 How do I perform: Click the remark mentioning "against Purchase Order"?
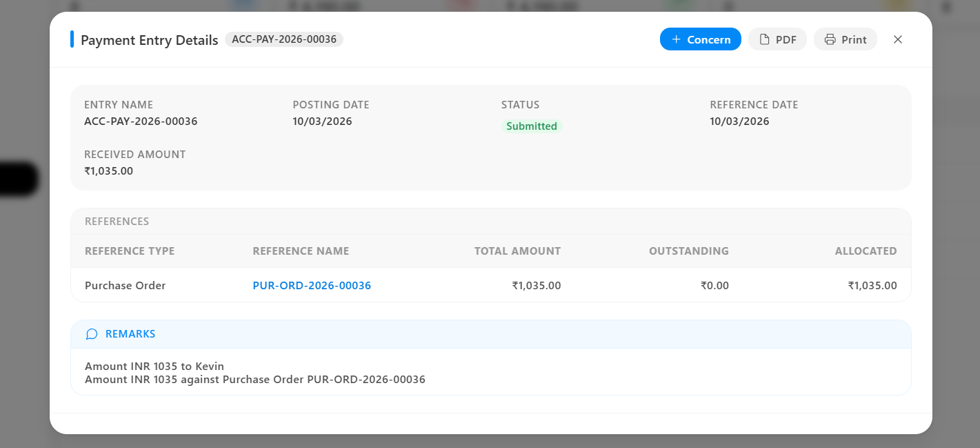pos(255,380)
